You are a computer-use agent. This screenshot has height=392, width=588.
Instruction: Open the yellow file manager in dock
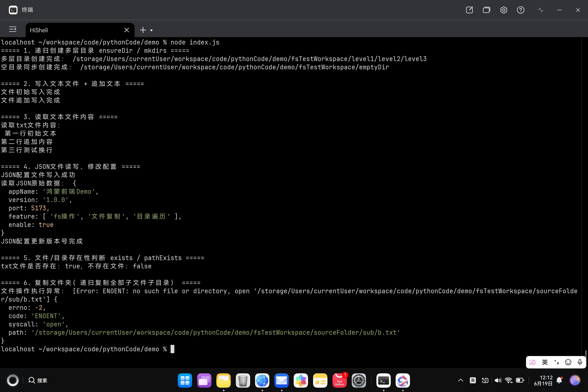(224, 381)
